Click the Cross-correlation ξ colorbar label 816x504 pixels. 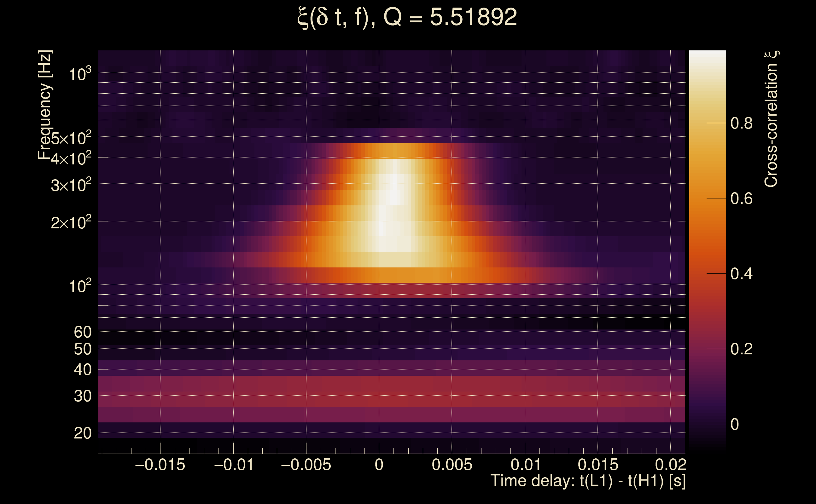tap(771, 119)
